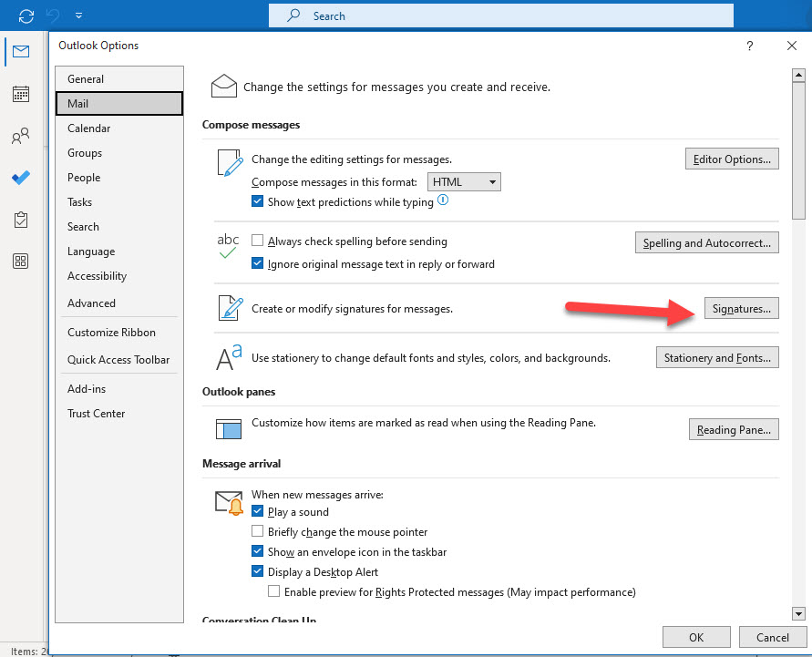This screenshot has width=812, height=657.
Task: Select the Mail options category
Action: [x=119, y=104]
